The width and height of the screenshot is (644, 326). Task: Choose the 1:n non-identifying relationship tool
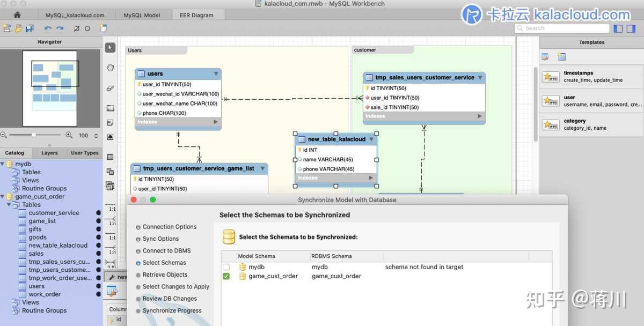click(111, 221)
